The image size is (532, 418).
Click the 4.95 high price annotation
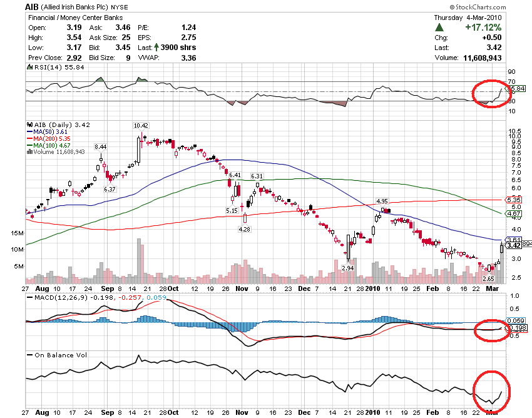coord(382,201)
